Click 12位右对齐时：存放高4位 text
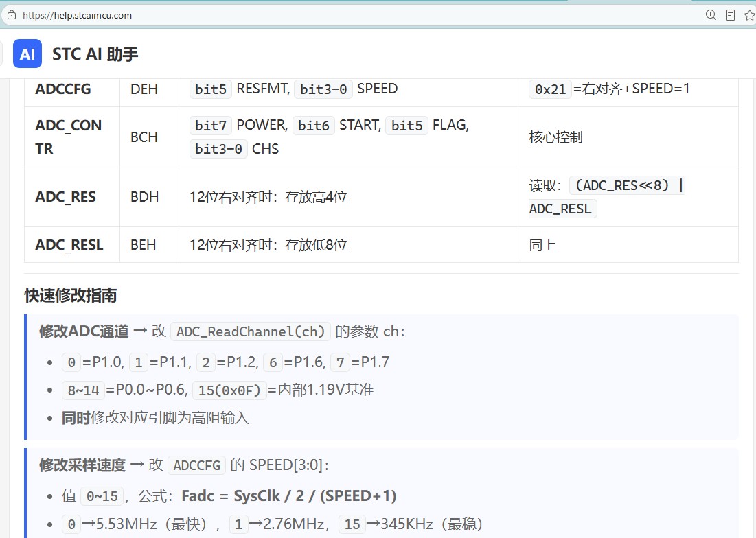The width and height of the screenshot is (756, 538). click(268, 197)
